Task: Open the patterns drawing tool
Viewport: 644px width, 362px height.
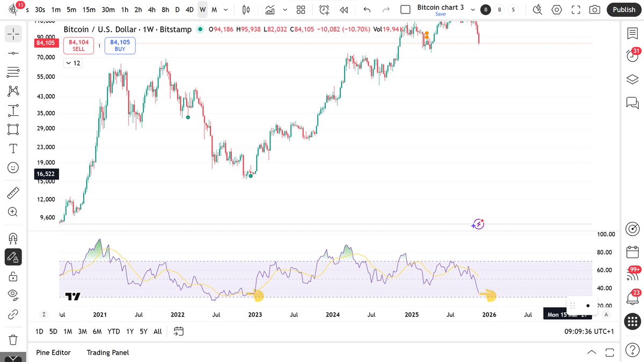Action: 13,91
